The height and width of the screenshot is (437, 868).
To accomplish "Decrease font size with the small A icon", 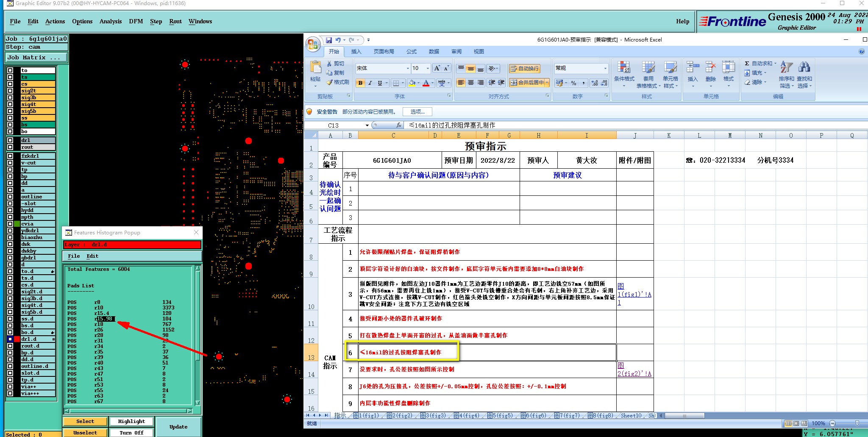I will click(x=446, y=68).
